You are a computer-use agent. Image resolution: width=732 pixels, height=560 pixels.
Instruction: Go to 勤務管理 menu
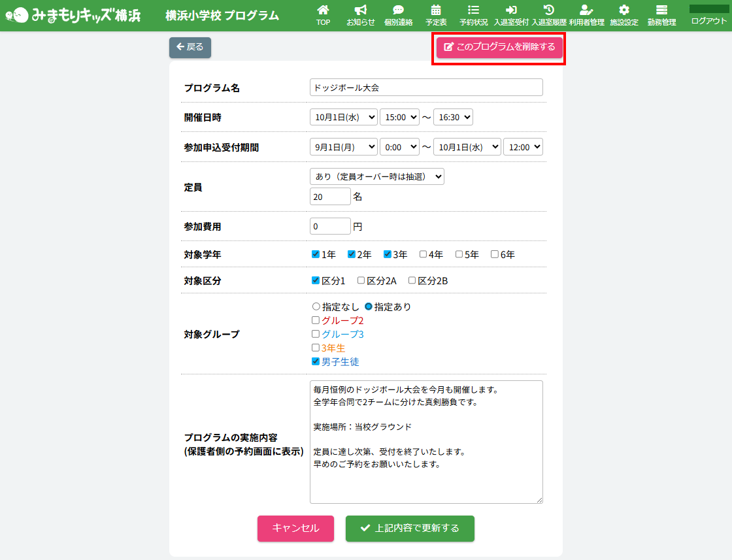661,16
